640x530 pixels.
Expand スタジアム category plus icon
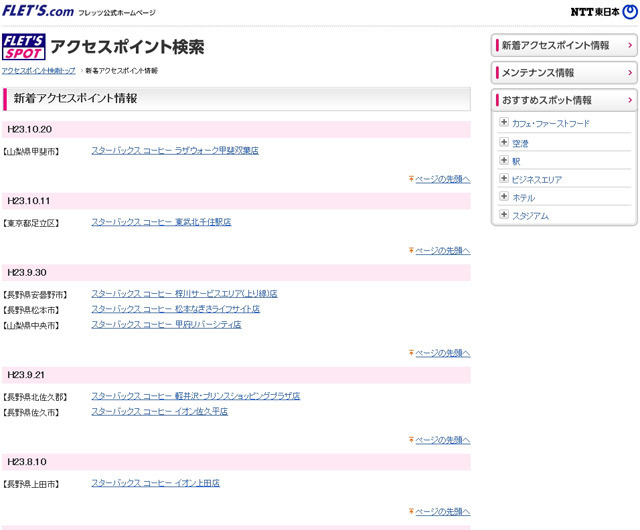point(504,214)
